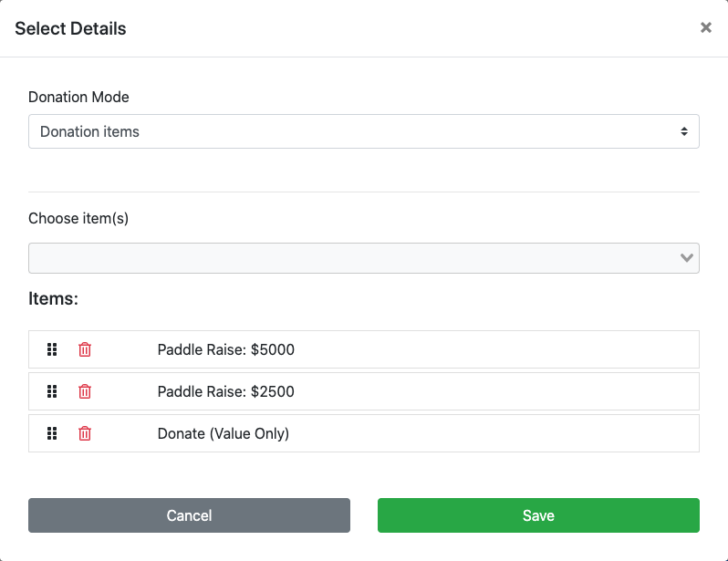Image resolution: width=728 pixels, height=561 pixels.
Task: Remove the Paddle Raise: $2500 item
Action: (85, 391)
